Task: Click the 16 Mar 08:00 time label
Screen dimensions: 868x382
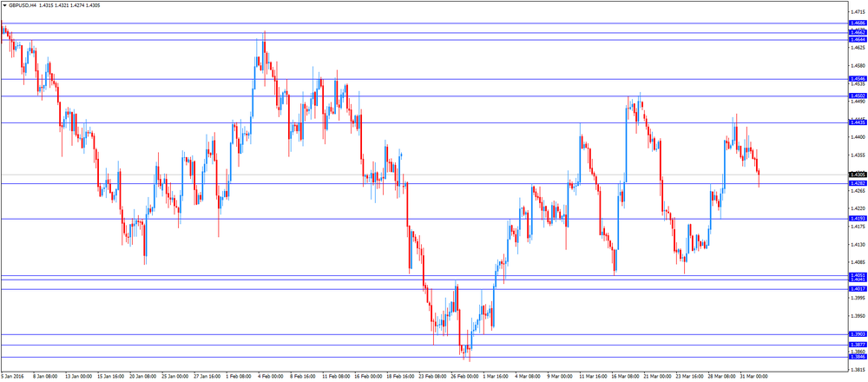Action: (624, 377)
